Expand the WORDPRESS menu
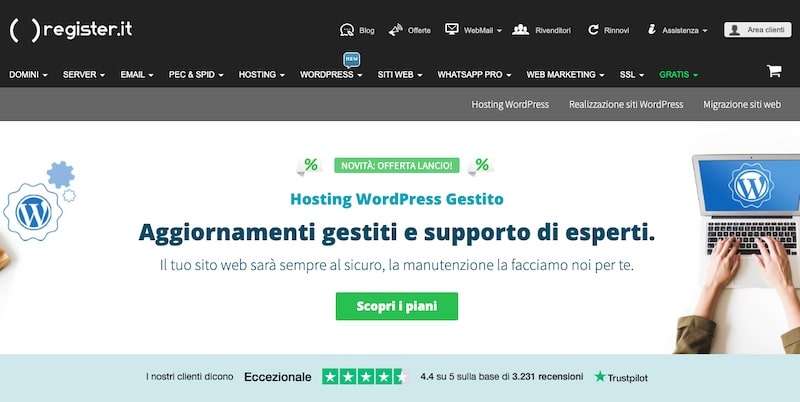800x402 pixels. tap(331, 74)
